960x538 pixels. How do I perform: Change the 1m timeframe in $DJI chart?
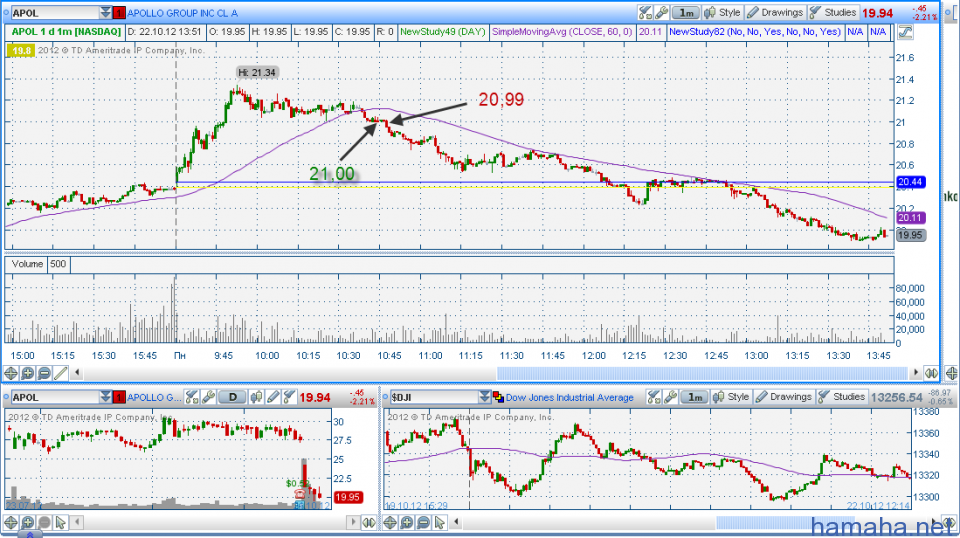click(695, 397)
